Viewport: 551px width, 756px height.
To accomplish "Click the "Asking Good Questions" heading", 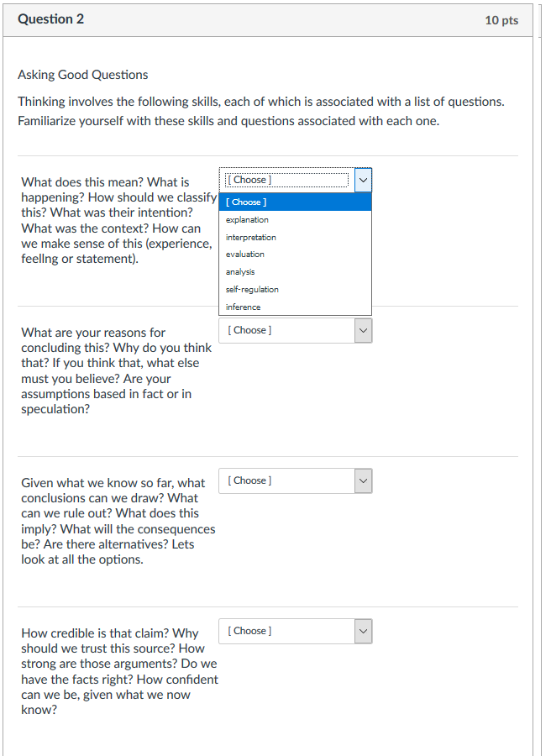I will (83, 75).
